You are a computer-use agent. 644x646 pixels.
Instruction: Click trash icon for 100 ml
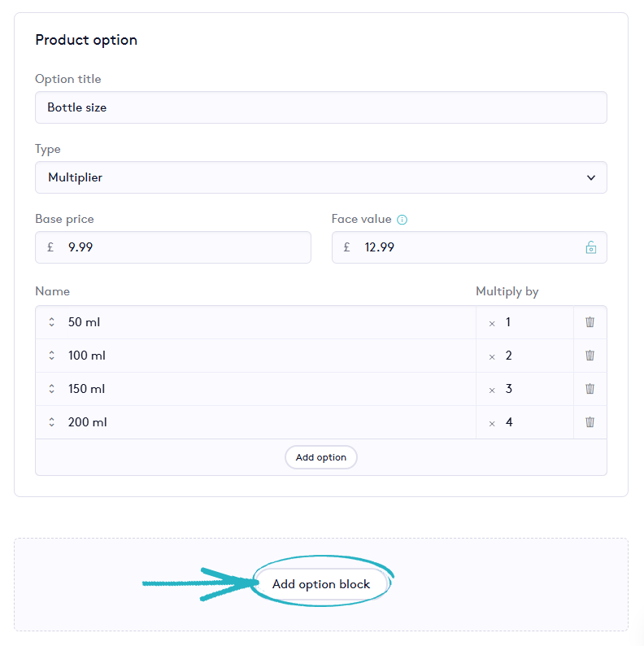point(590,356)
